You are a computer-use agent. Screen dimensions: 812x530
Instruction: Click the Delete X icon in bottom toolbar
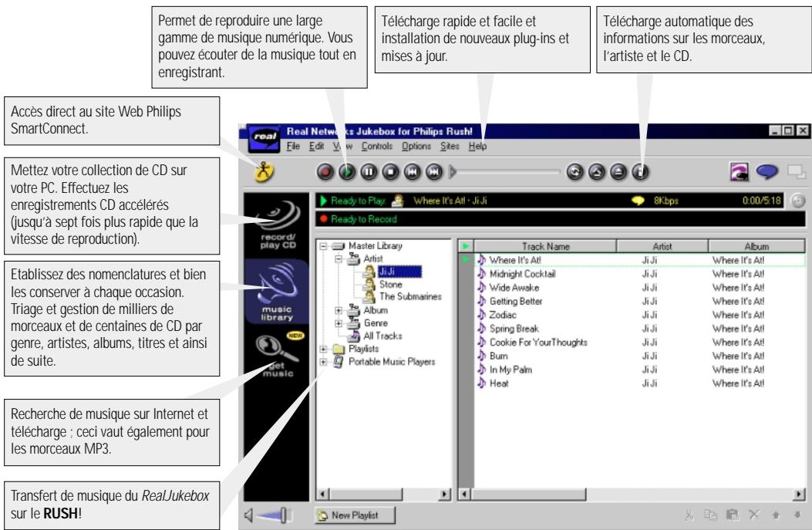754,515
